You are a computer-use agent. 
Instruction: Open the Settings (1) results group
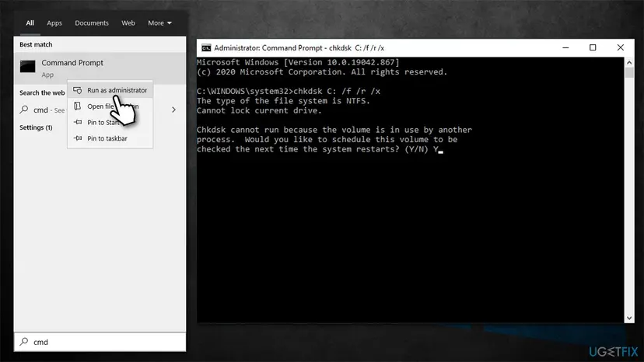point(36,127)
